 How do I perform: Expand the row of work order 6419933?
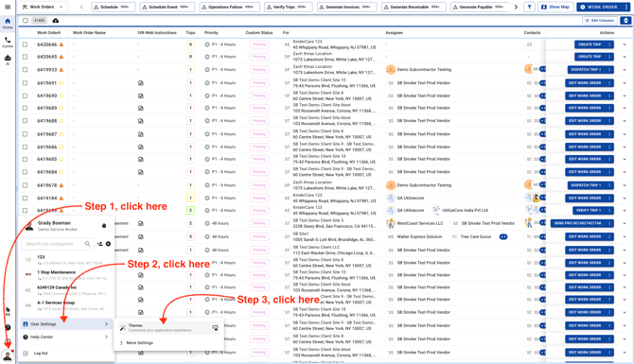(x=625, y=69)
